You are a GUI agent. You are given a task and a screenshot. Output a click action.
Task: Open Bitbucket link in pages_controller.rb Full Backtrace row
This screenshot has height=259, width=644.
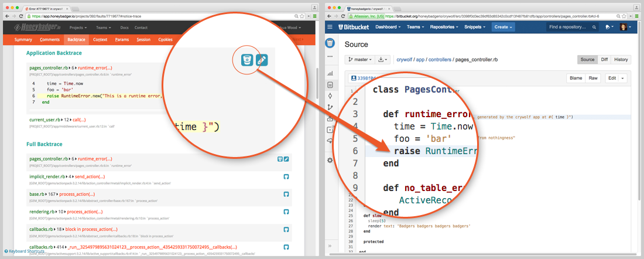tap(280, 159)
